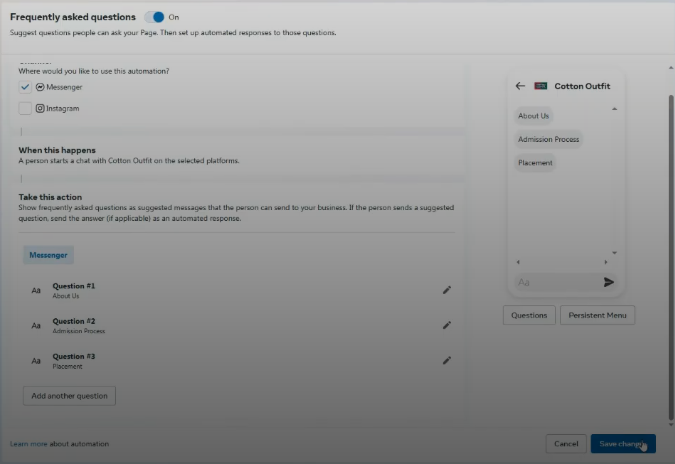Click the Aa text icon for Question #3

click(36, 361)
